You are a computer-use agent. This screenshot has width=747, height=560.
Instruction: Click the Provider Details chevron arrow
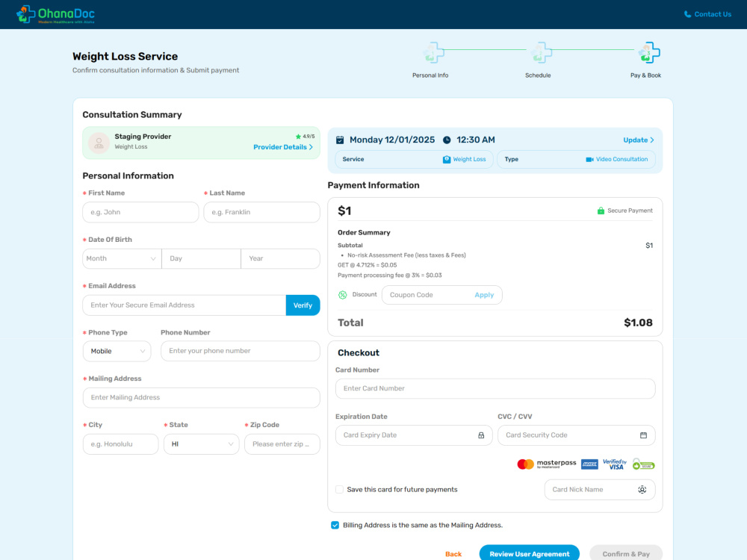tap(311, 147)
